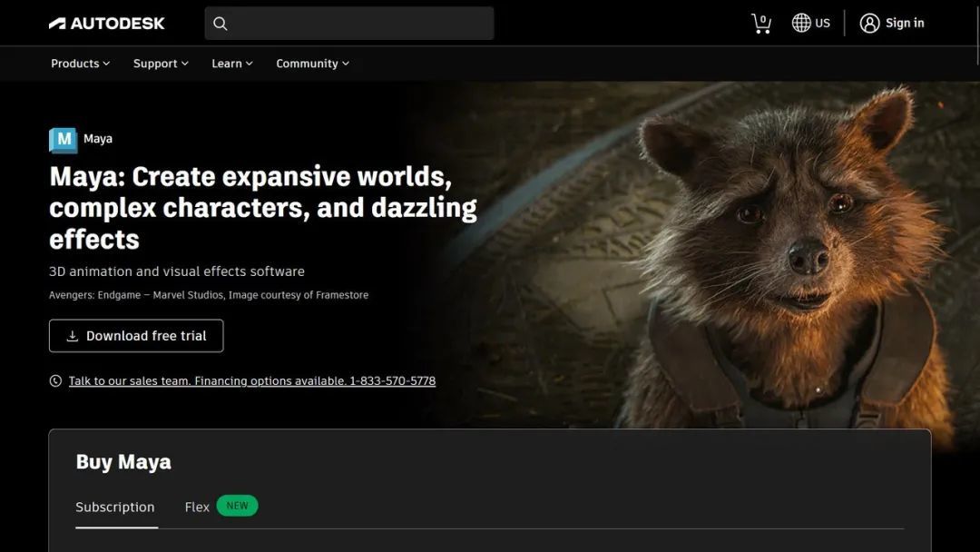
Task: Click the globe region icon
Action: [801, 23]
